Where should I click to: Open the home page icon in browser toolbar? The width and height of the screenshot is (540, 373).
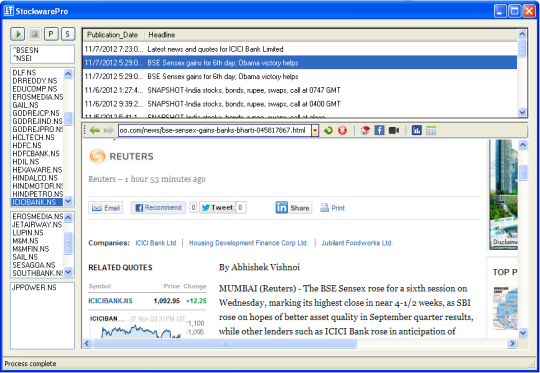[x=365, y=130]
